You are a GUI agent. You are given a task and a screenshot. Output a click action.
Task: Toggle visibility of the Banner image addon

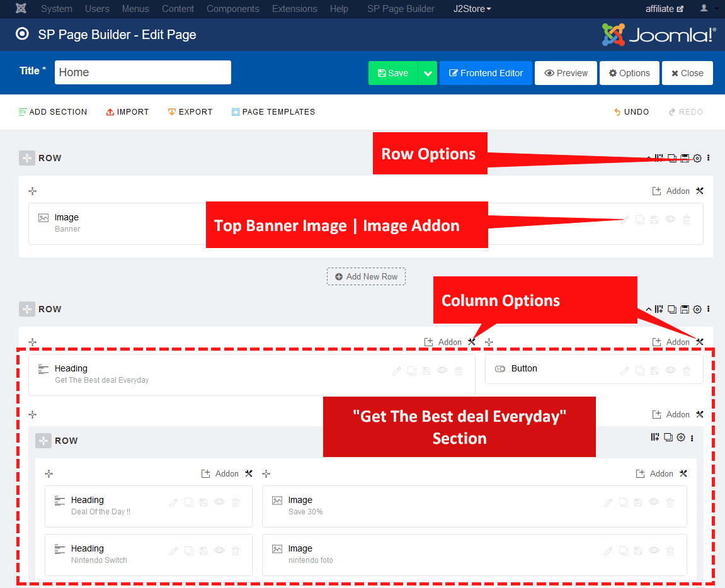(x=670, y=220)
